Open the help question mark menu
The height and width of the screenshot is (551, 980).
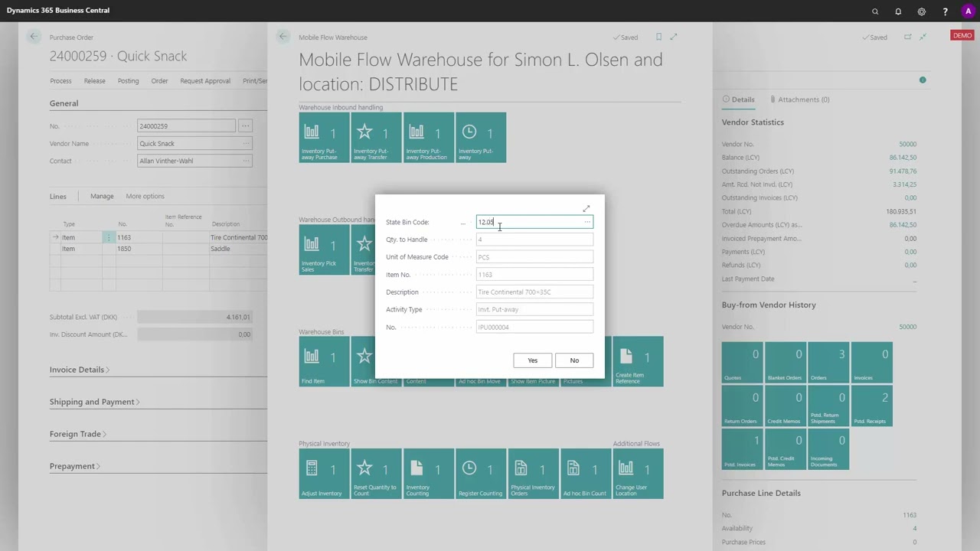(x=946, y=11)
